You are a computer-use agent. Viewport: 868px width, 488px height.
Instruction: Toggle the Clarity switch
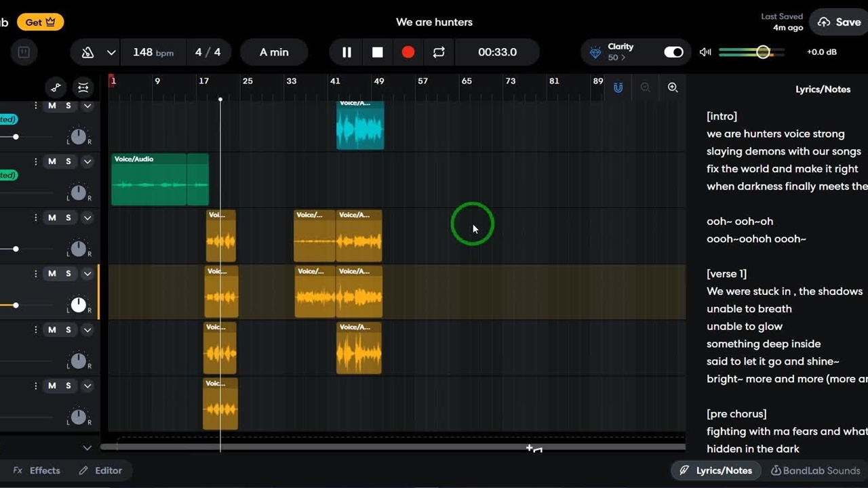[673, 52]
